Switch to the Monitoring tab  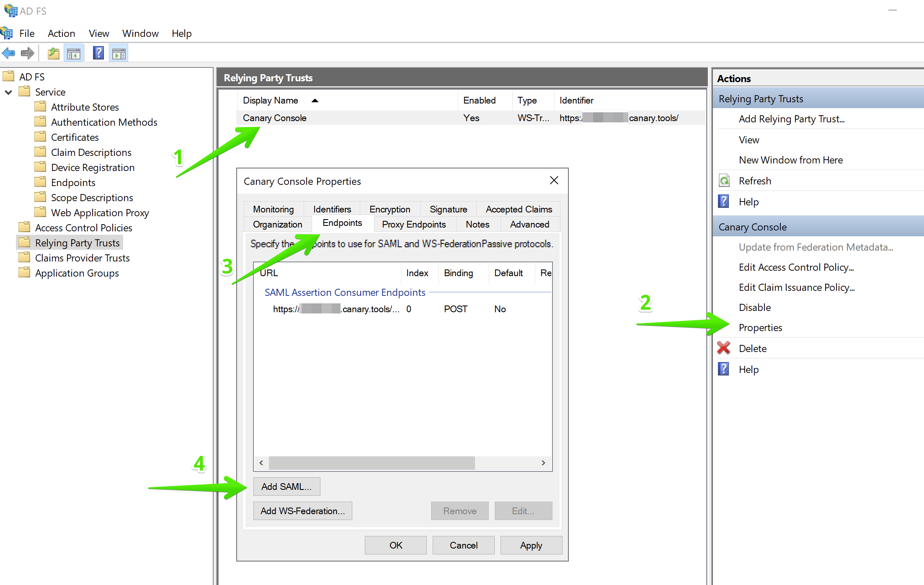[x=274, y=209]
